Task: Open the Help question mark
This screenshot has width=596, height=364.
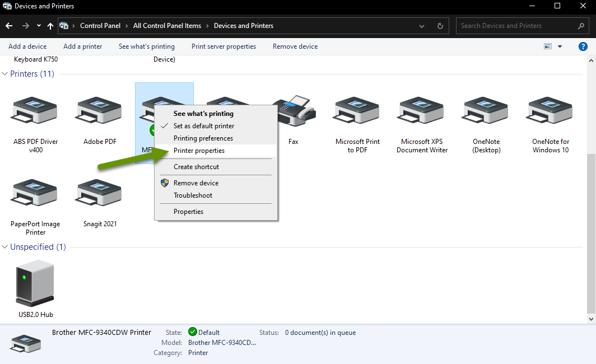Action: tap(583, 46)
